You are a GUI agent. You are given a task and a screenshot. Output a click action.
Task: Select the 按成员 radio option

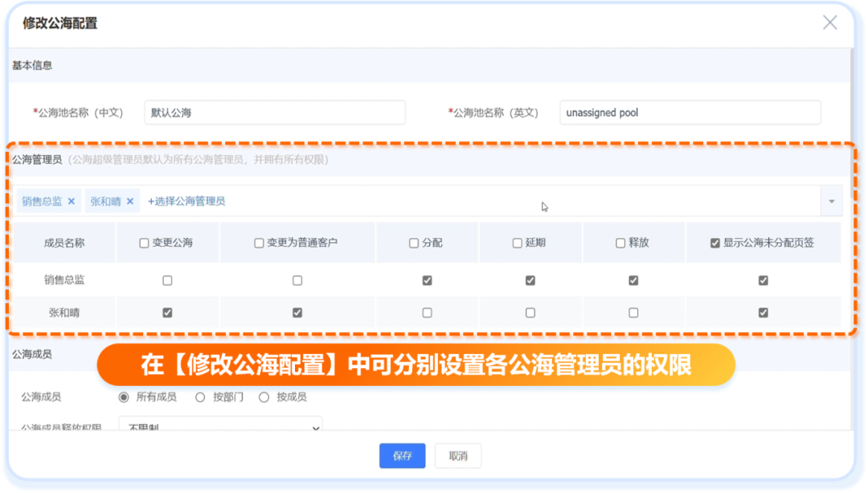264,395
